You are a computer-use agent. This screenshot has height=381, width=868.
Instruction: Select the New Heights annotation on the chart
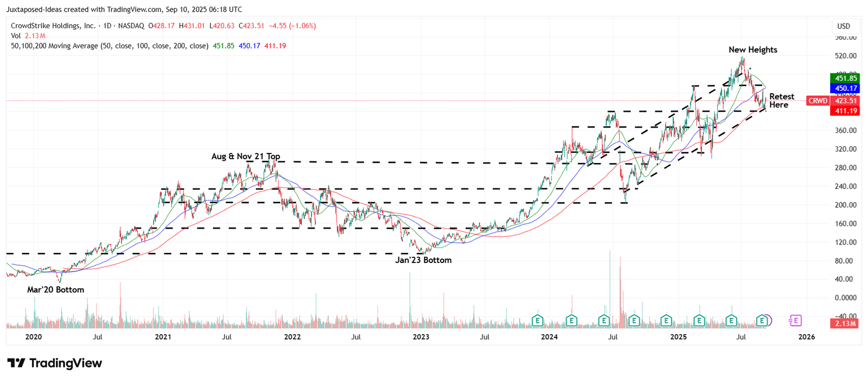coord(753,50)
